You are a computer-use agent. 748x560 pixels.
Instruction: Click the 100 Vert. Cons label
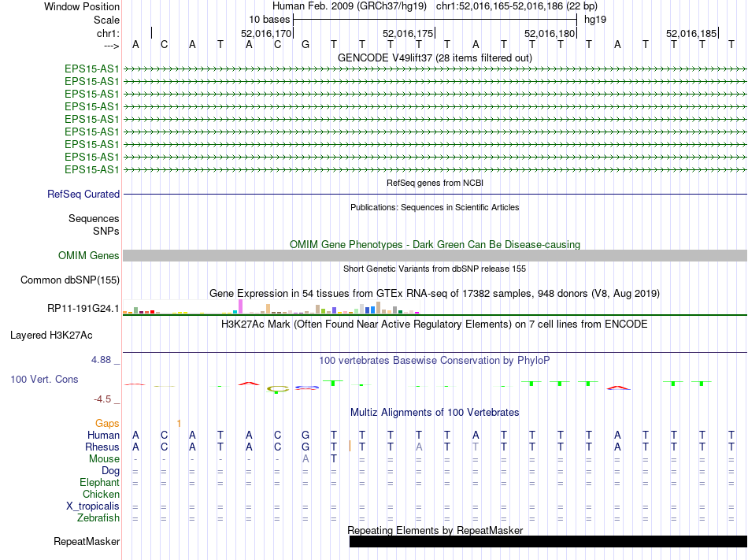click(x=44, y=379)
